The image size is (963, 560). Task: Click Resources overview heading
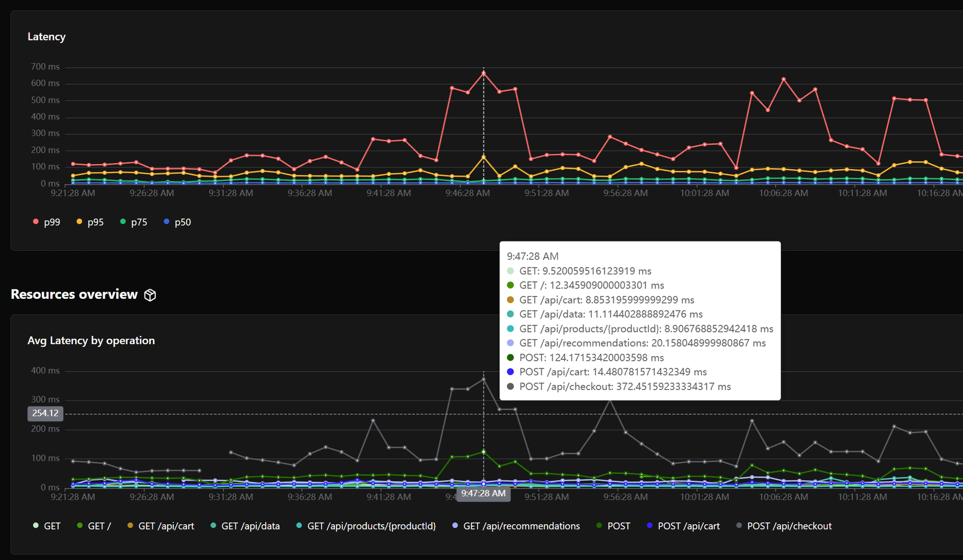tap(74, 295)
